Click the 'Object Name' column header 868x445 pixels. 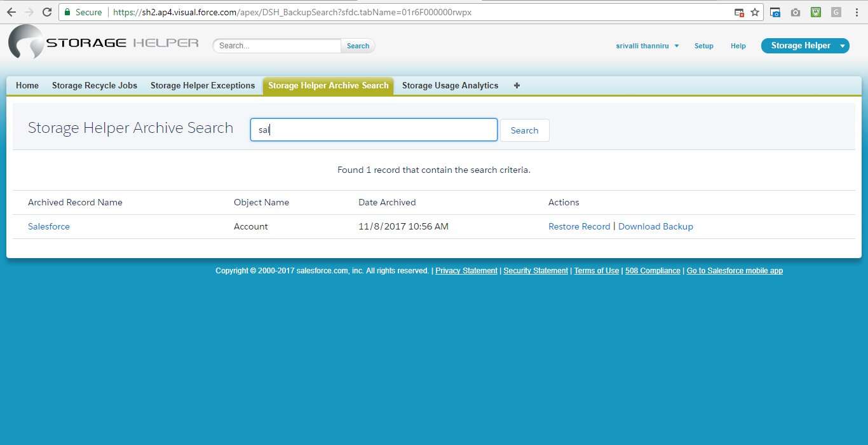pyautogui.click(x=261, y=202)
